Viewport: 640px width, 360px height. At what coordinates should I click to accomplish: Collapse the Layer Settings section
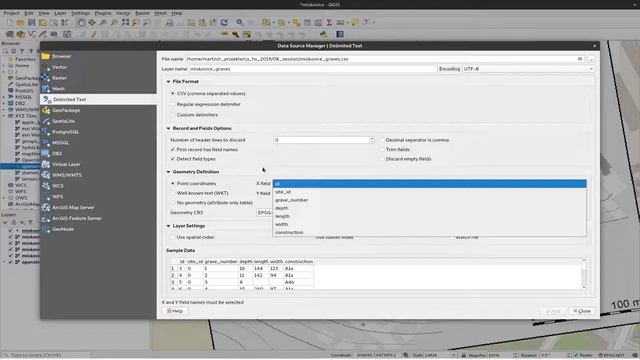pyautogui.click(x=168, y=226)
